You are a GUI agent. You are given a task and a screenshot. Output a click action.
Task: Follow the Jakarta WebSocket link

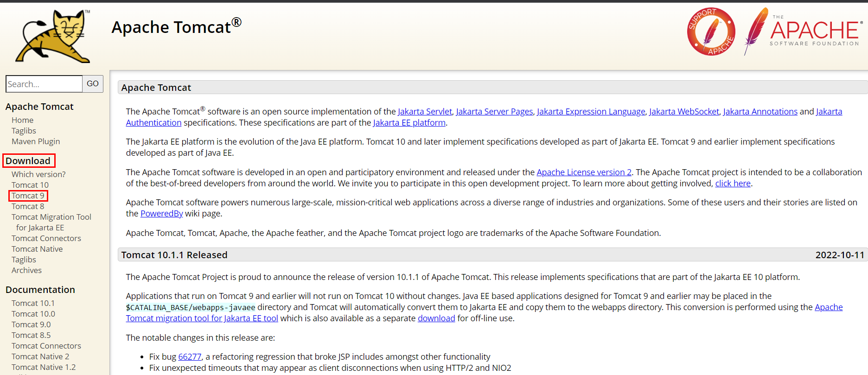tap(684, 111)
